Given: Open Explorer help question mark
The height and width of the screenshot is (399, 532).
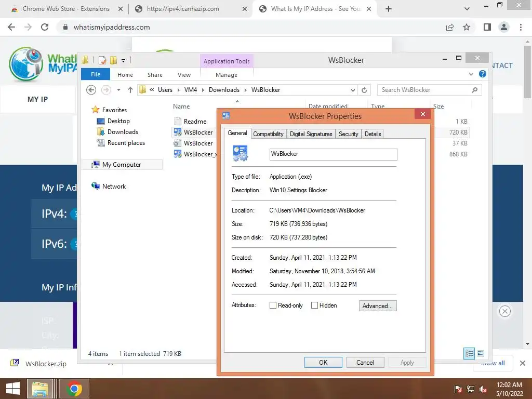Looking at the screenshot, I should (x=483, y=74).
